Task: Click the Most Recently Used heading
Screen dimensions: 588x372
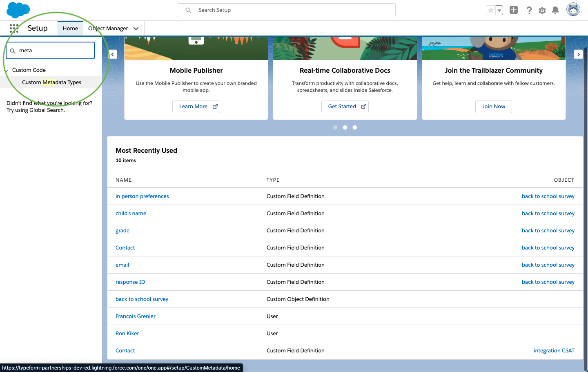Action: point(146,150)
